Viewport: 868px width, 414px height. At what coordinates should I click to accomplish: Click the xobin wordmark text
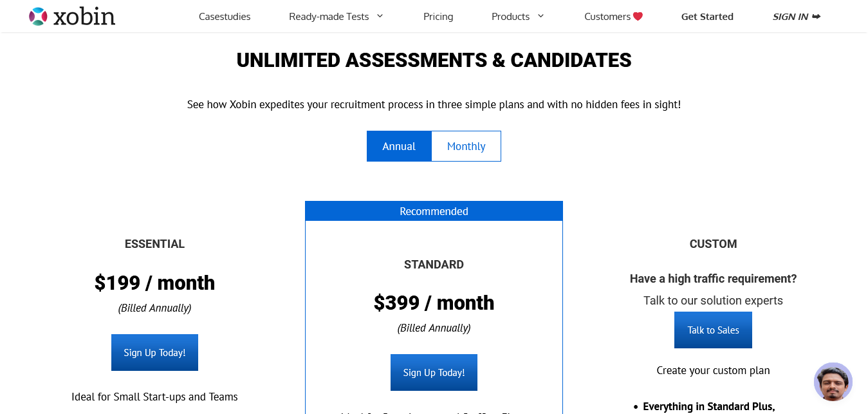tap(84, 17)
